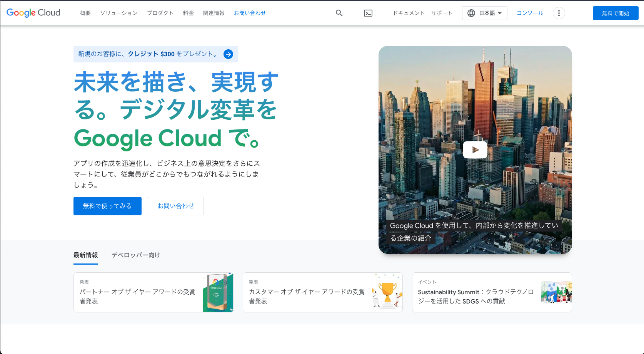Switch to the デベロッパー向け tab
This screenshot has height=354, width=644.
[x=136, y=255]
